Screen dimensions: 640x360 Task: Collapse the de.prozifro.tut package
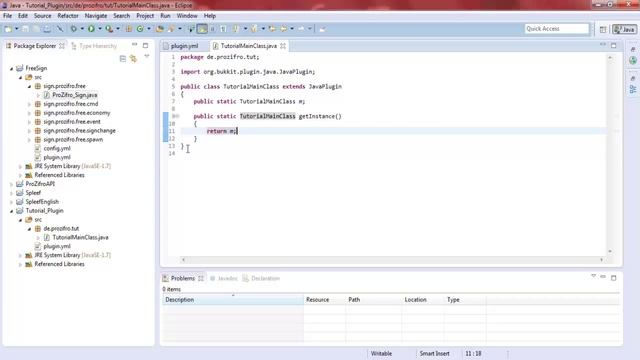[x=29, y=229]
